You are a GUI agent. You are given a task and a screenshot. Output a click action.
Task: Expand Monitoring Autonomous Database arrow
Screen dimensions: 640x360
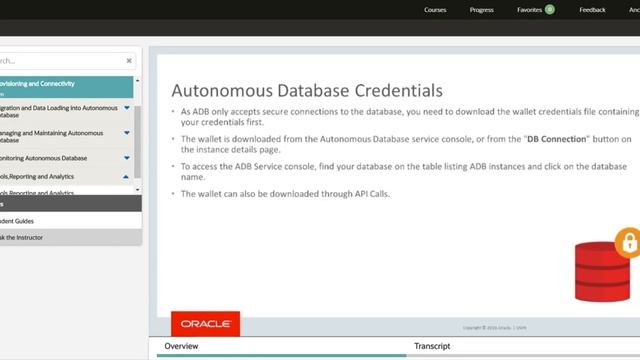[x=127, y=158]
